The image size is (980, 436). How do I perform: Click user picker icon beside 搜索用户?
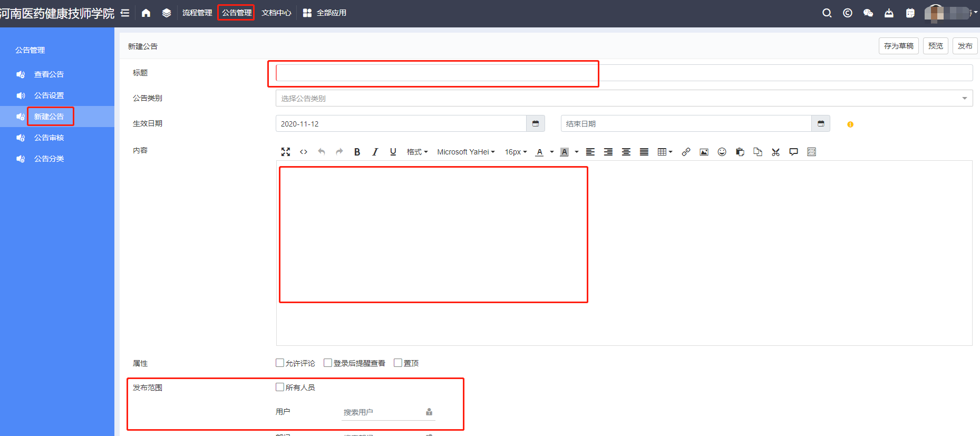click(429, 412)
